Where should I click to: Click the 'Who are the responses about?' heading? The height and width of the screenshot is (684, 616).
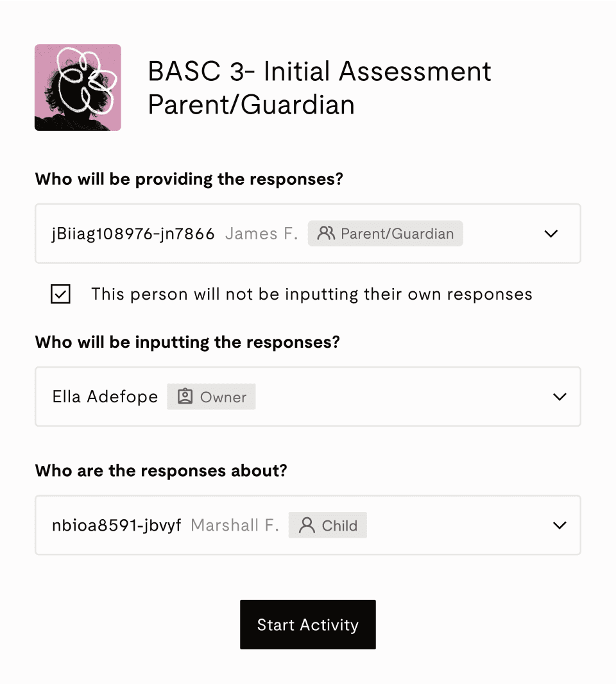161,471
